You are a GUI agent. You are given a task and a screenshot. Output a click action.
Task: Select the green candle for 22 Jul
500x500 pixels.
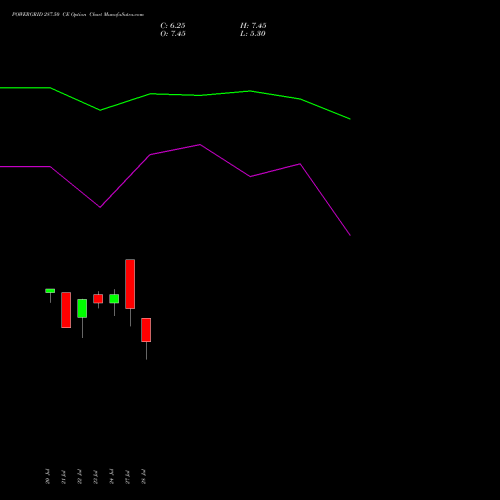click(x=82, y=308)
